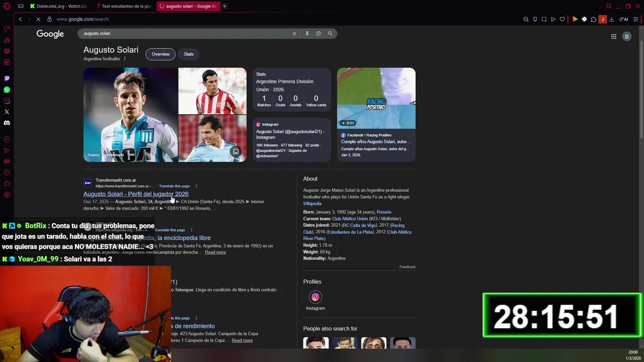
Task: Open the Stats Argentine Primera División card
Action: click(292, 91)
